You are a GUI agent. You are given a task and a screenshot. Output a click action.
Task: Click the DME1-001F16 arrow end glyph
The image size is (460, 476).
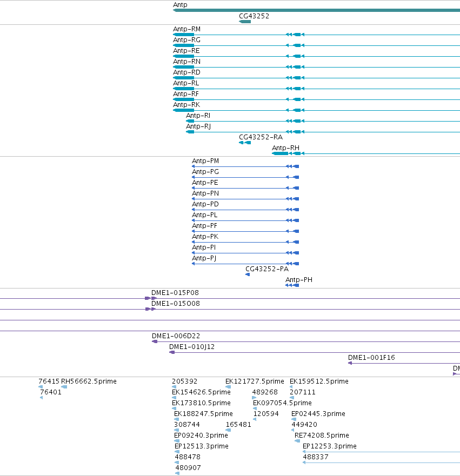350,363
